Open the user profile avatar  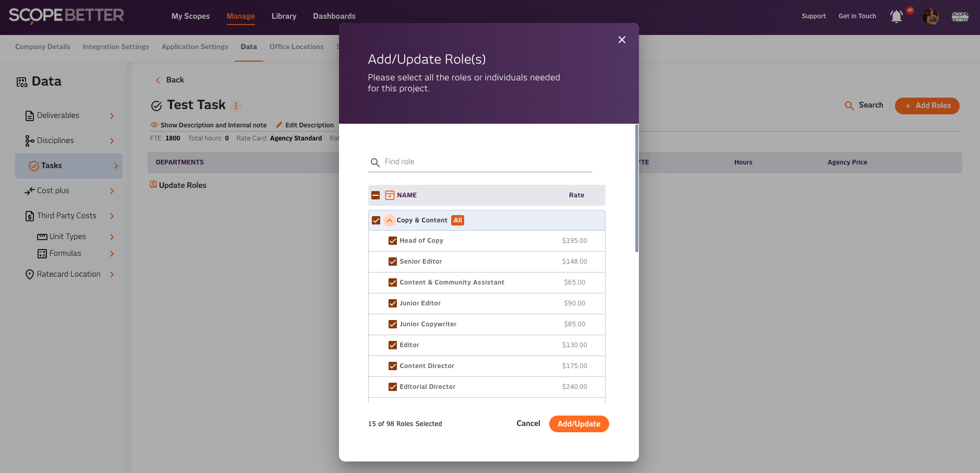(x=930, y=17)
